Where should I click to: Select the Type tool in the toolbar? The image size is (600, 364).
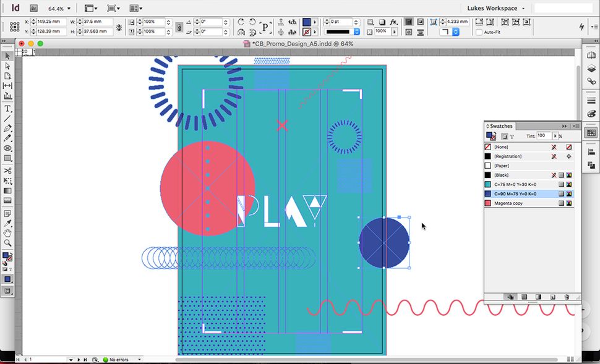tap(6, 108)
